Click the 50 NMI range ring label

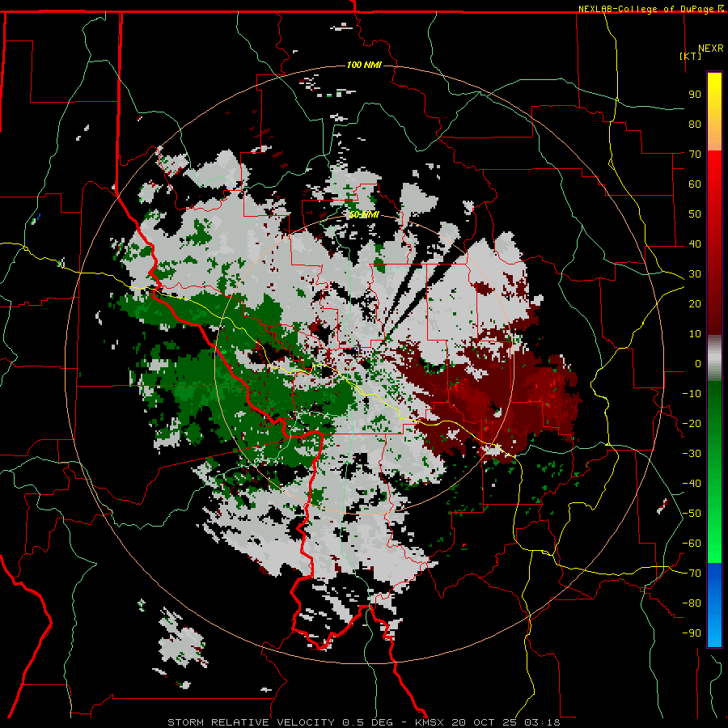coord(365,214)
